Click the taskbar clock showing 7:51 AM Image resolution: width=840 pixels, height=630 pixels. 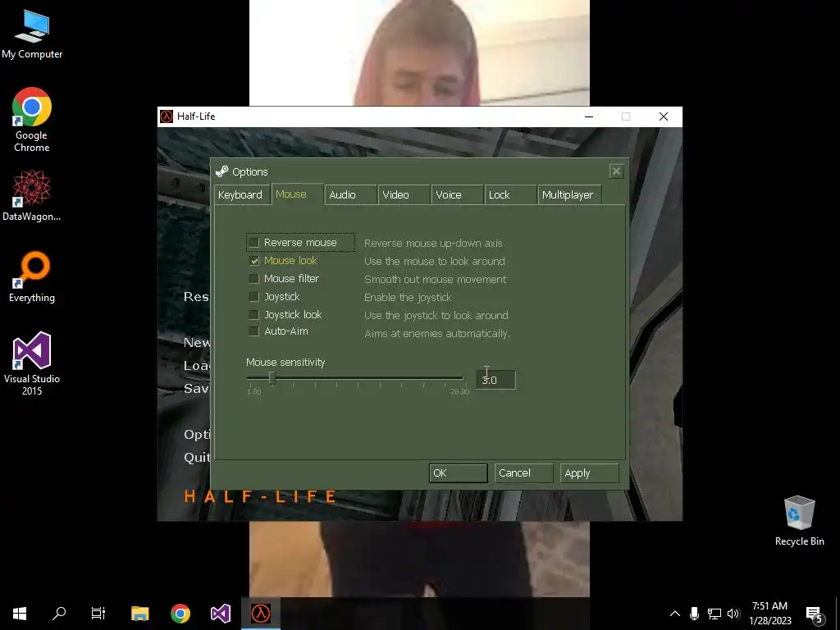pyautogui.click(x=769, y=614)
